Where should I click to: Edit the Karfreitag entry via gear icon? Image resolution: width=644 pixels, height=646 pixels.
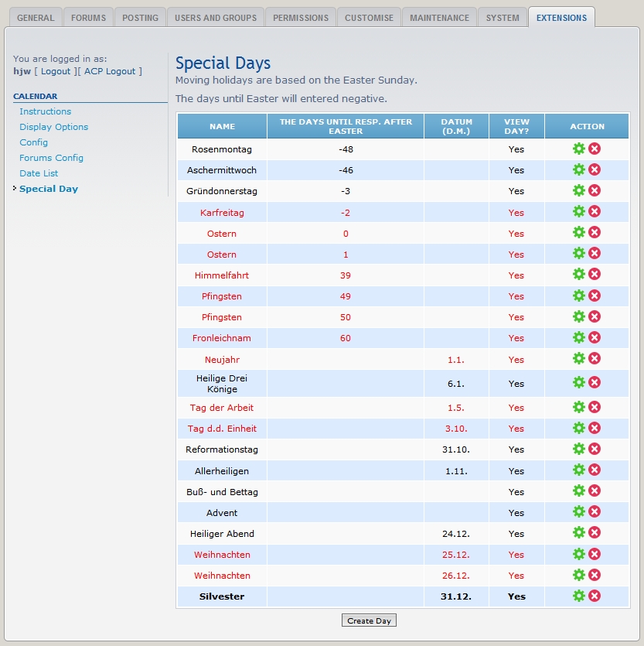click(578, 211)
